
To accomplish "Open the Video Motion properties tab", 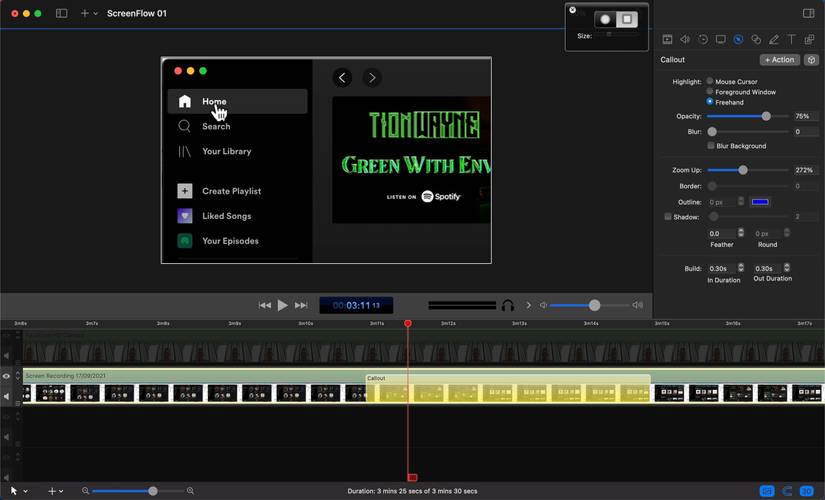I will [x=703, y=39].
